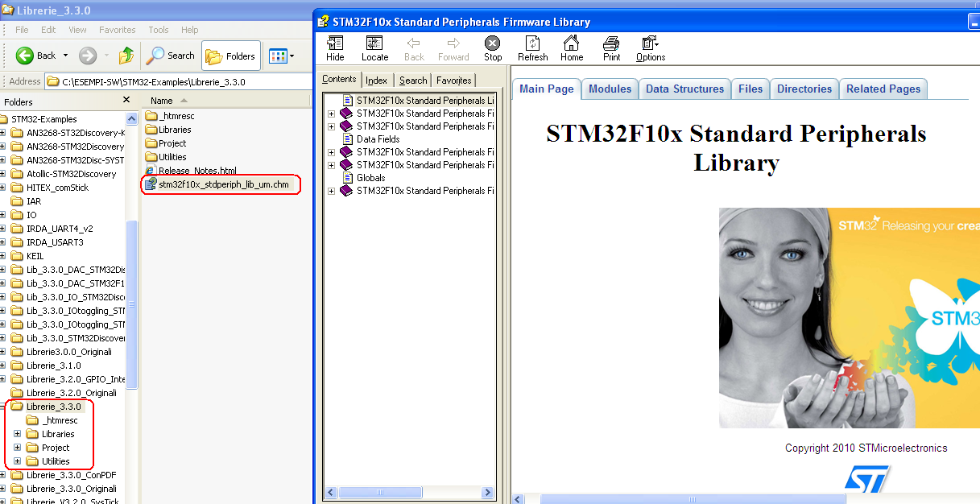Open the Related Pages tab
Viewport: 980px width, 504px height.
click(883, 89)
